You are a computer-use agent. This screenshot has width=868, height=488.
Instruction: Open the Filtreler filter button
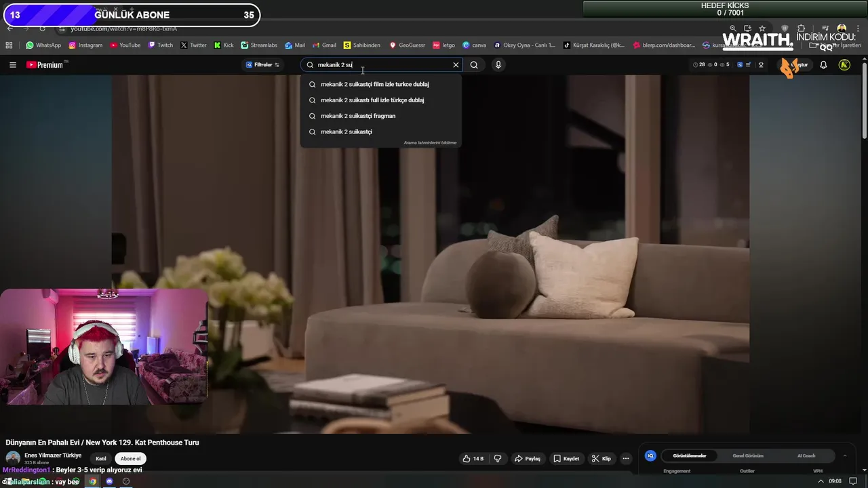(x=262, y=65)
